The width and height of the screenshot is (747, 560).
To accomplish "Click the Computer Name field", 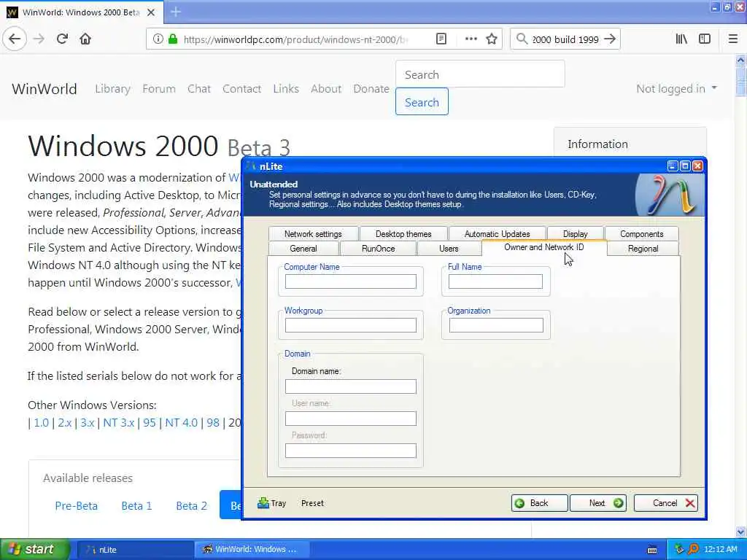I will [351, 281].
